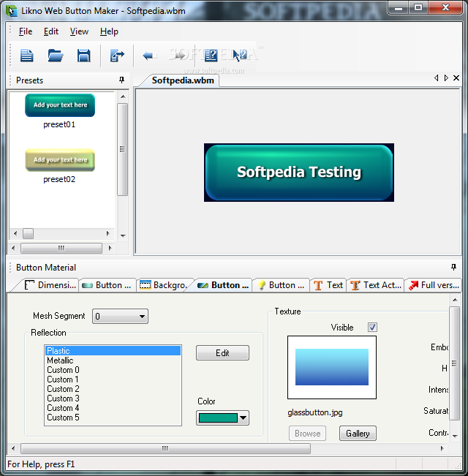
Task: Uncheck the Texture Visible checkbox
Action: (372, 328)
